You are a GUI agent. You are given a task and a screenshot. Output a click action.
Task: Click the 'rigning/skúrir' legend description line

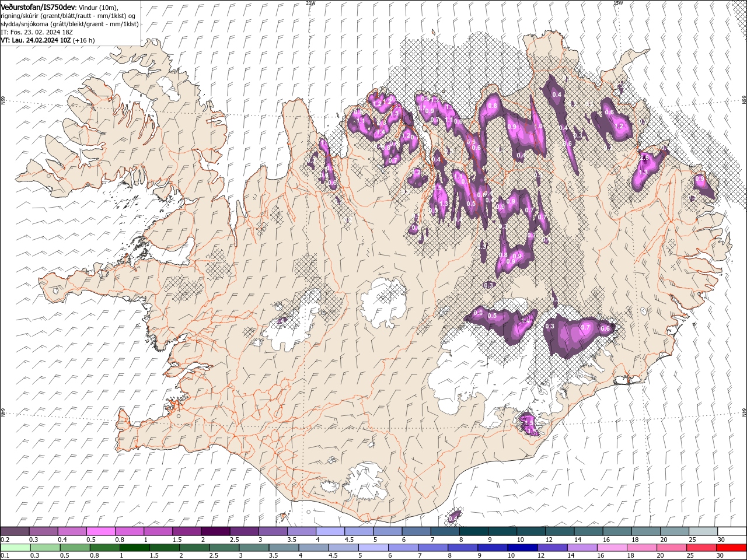[x=69, y=15]
